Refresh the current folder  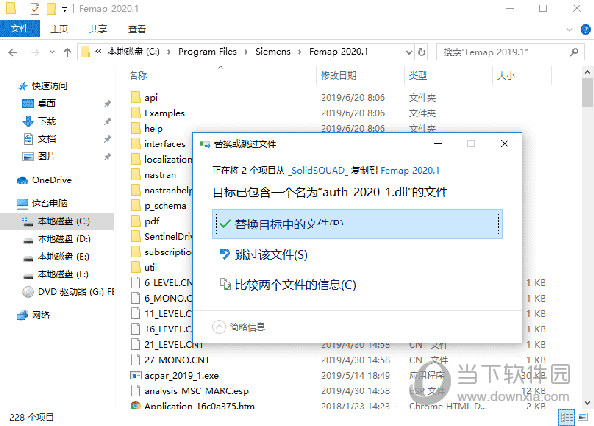tap(422, 52)
